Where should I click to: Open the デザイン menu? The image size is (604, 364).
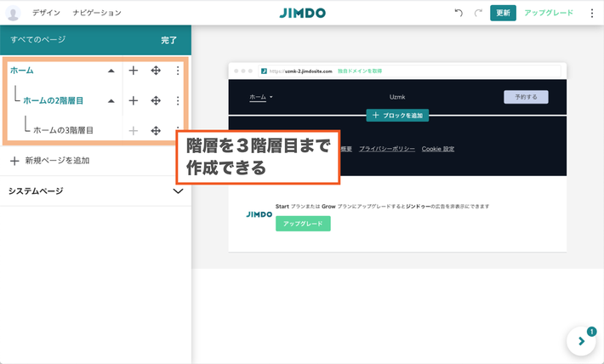coord(46,13)
